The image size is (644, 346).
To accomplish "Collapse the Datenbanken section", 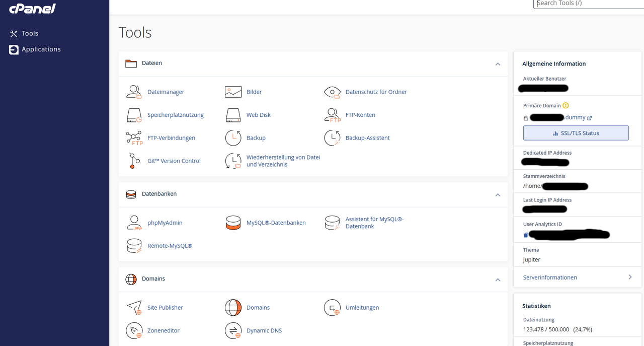I will [x=498, y=194].
